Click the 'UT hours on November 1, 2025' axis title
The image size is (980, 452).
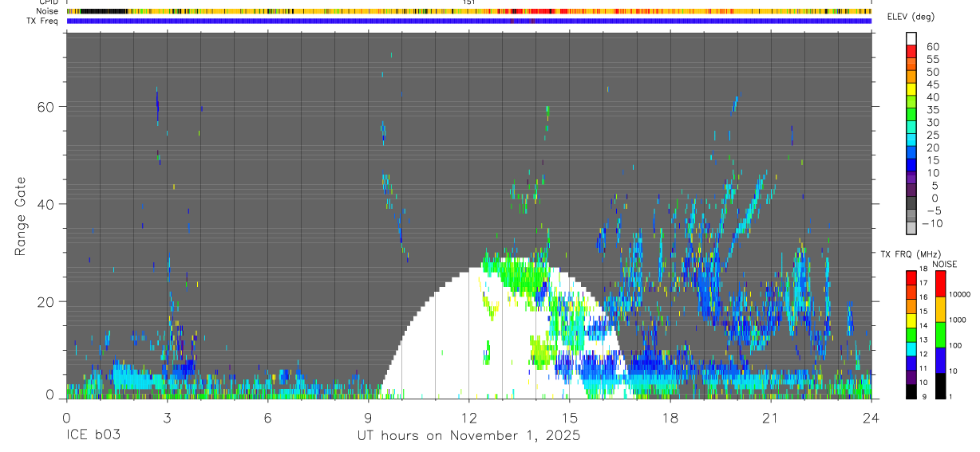pyautogui.click(x=468, y=436)
